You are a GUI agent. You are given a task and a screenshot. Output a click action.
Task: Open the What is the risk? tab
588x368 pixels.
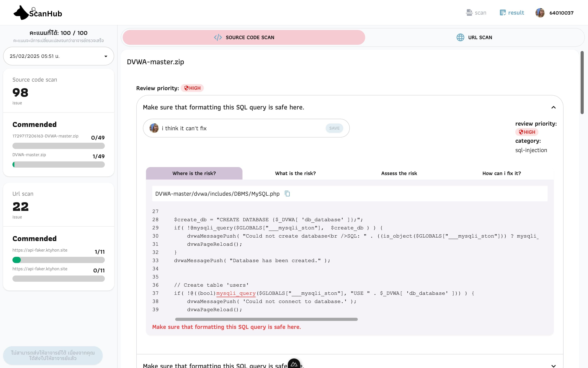295,173
